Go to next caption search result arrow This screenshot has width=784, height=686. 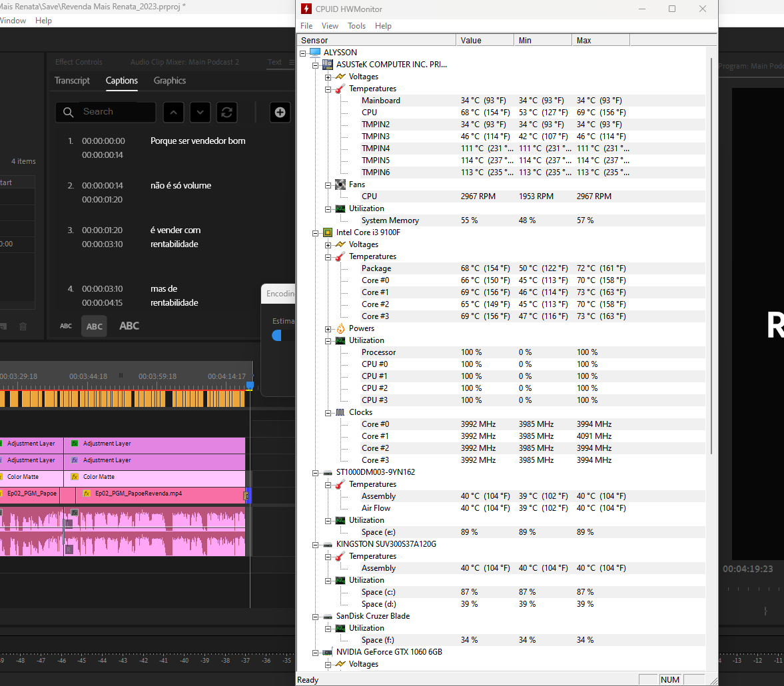pyautogui.click(x=200, y=113)
